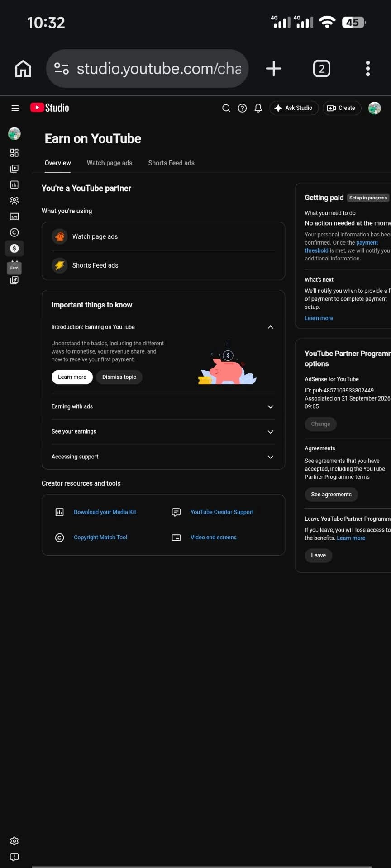The image size is (391, 868).
Task: Open Audio library from the sidebar
Action: click(14, 280)
